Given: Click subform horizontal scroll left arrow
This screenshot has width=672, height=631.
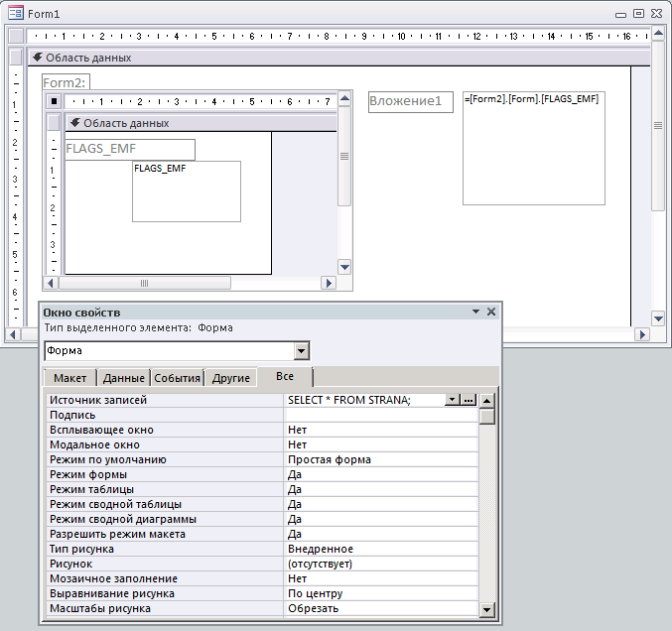Looking at the screenshot, I should pos(51,283).
